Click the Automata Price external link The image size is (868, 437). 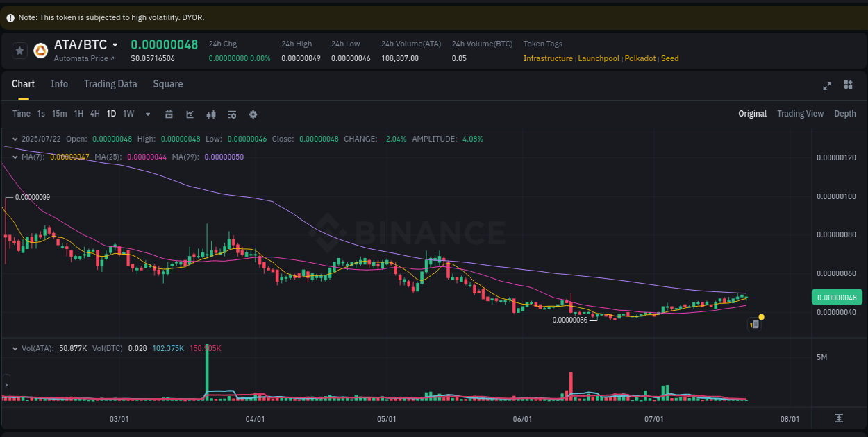click(82, 58)
